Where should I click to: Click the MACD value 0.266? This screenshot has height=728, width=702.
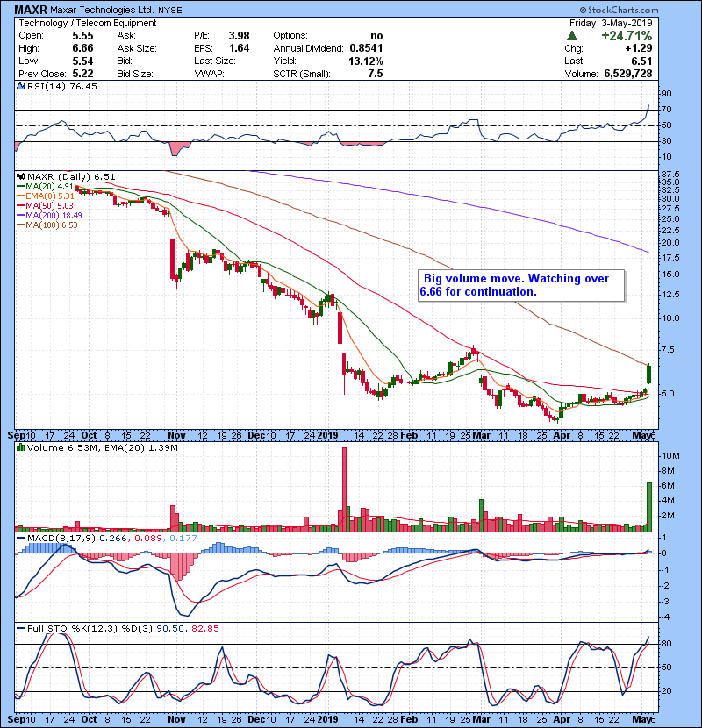[113, 539]
